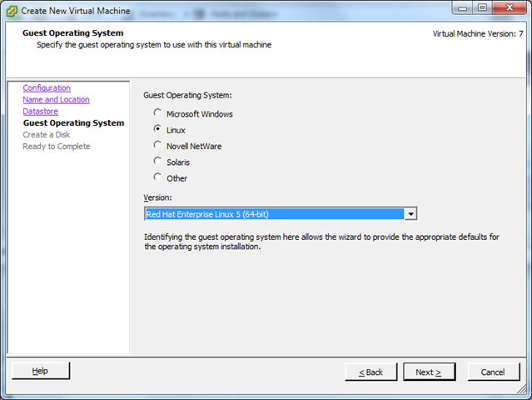
Task: Open the Name and Location step
Action: (x=56, y=100)
